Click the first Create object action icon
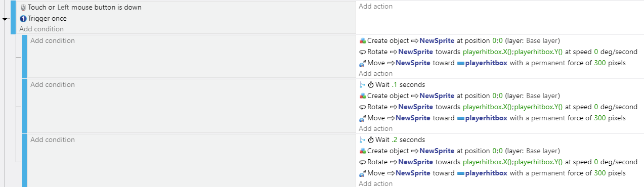Image resolution: width=644 pixels, height=187 pixels. click(x=362, y=41)
